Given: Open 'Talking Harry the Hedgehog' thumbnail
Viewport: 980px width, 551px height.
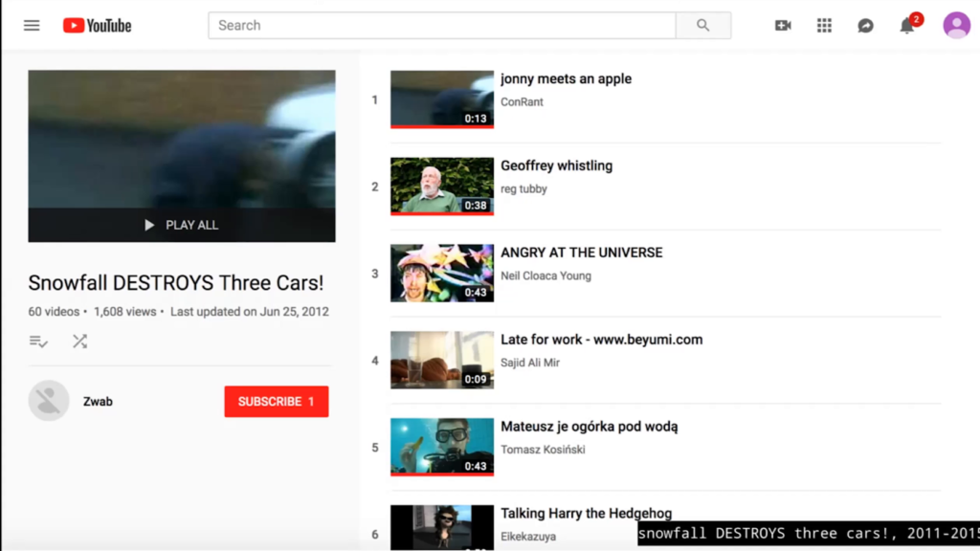Looking at the screenshot, I should click(x=442, y=528).
